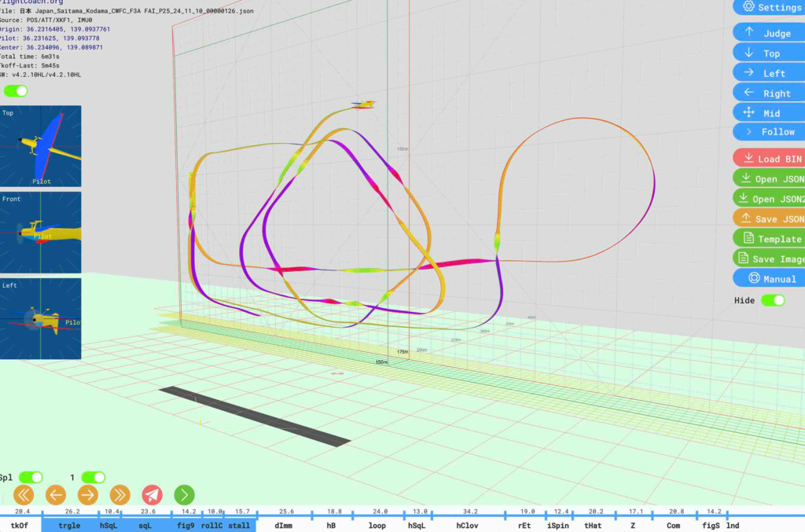Center camera with the Mid button
This screenshot has height=532, width=805.
pos(770,113)
